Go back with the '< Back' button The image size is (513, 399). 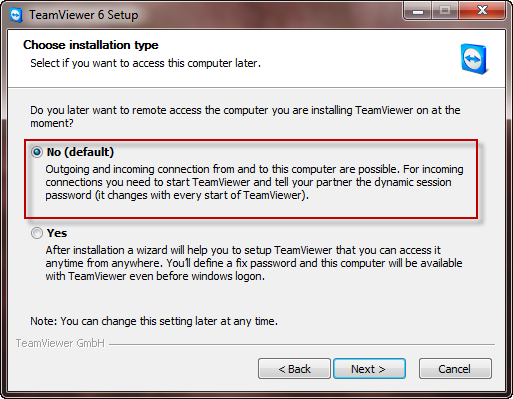click(x=294, y=369)
